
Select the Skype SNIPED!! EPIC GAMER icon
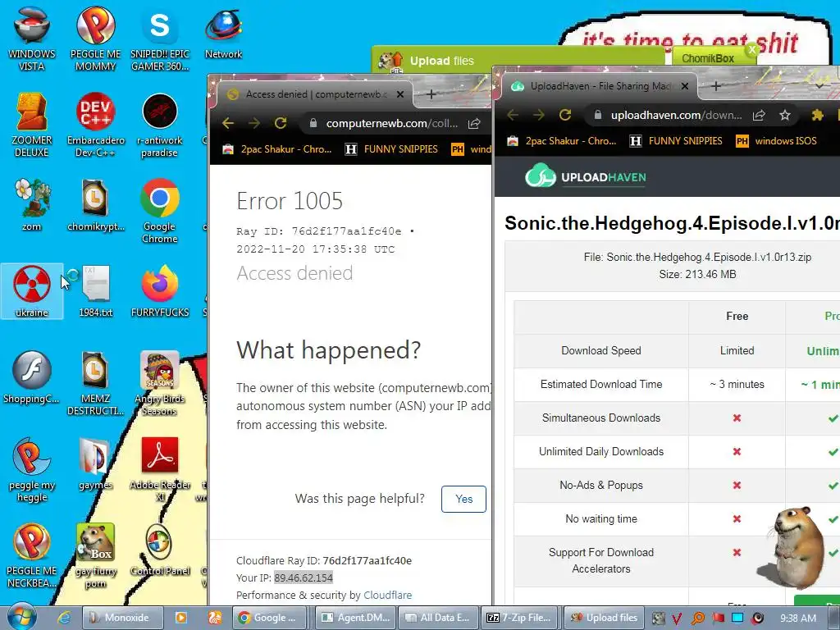(160, 39)
